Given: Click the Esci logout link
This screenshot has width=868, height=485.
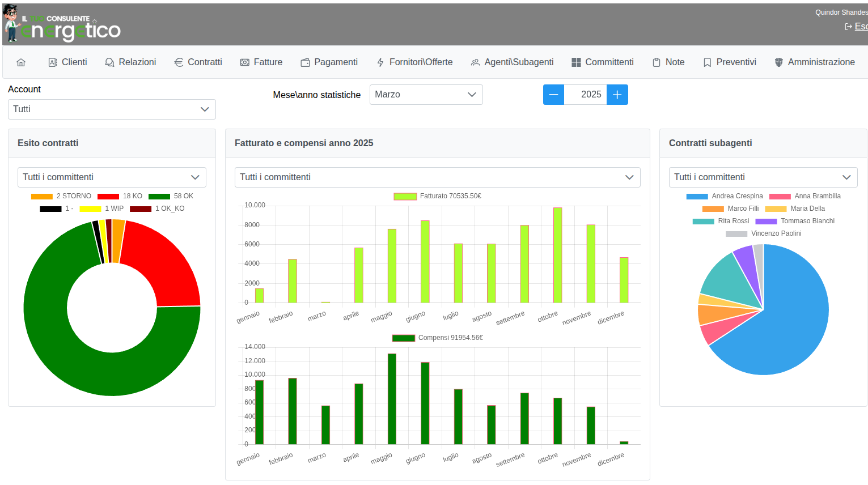Looking at the screenshot, I should (860, 27).
